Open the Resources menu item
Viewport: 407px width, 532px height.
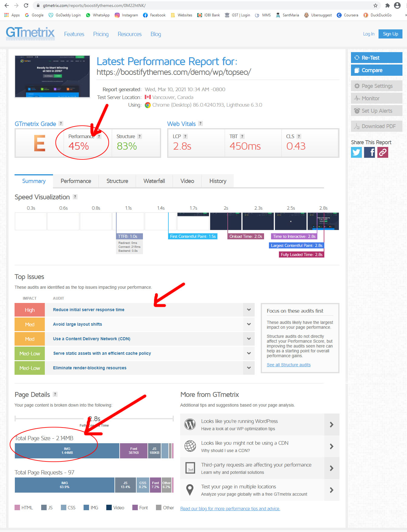coord(130,34)
